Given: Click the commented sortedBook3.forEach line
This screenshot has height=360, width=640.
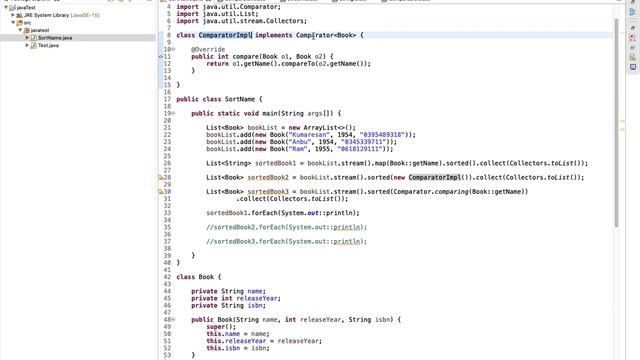Looking at the screenshot, I should [287, 242].
